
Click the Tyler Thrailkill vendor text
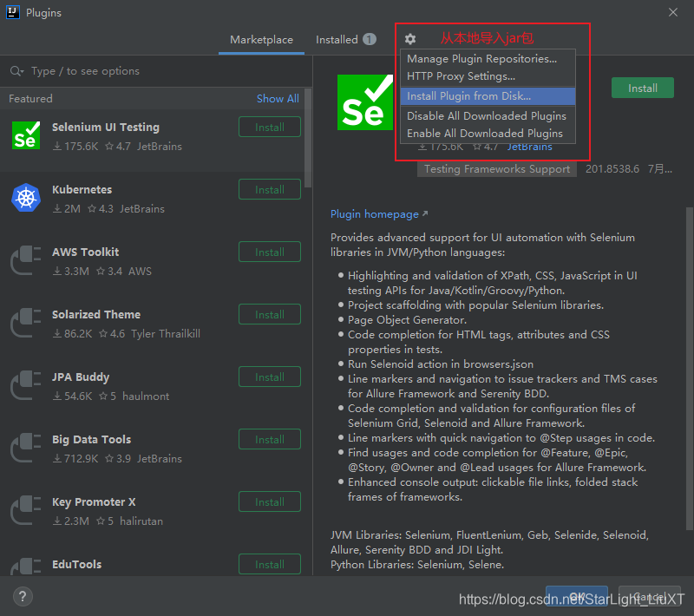click(166, 334)
